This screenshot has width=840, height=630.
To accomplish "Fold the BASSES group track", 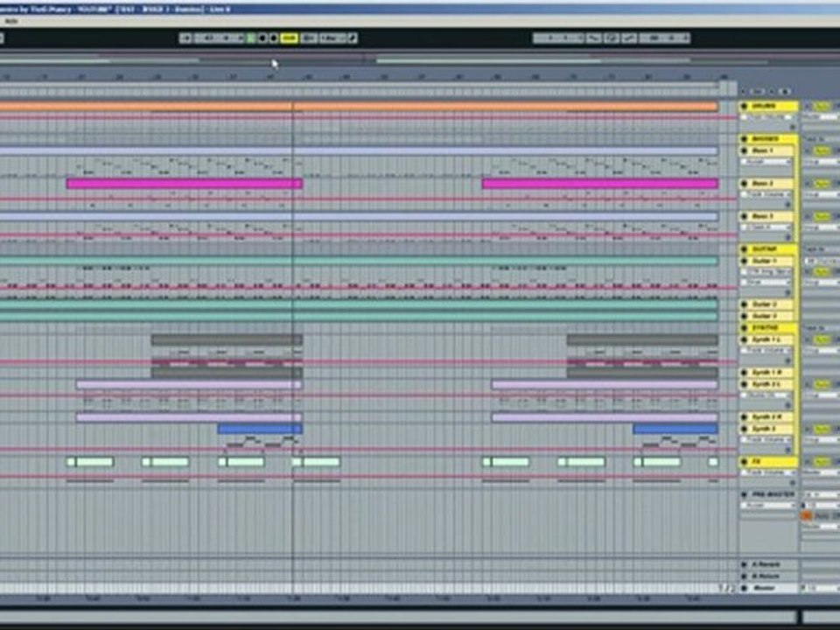I will [744, 139].
